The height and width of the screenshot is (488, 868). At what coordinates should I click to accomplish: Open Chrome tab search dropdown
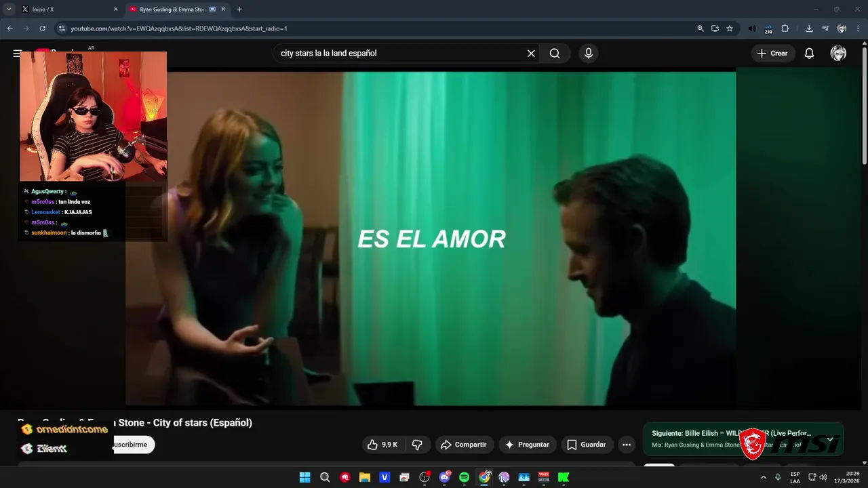[x=9, y=9]
